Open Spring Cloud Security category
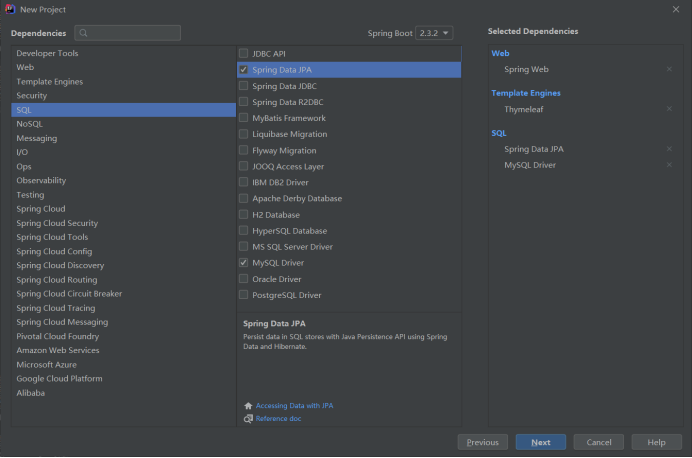Screen dimensions: 692x458 [124, 223]
